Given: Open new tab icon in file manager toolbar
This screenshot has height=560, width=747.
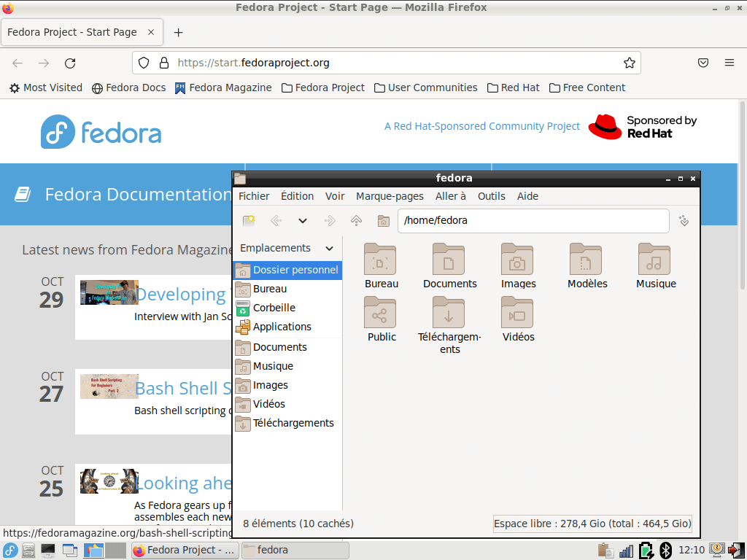Looking at the screenshot, I should (x=249, y=220).
